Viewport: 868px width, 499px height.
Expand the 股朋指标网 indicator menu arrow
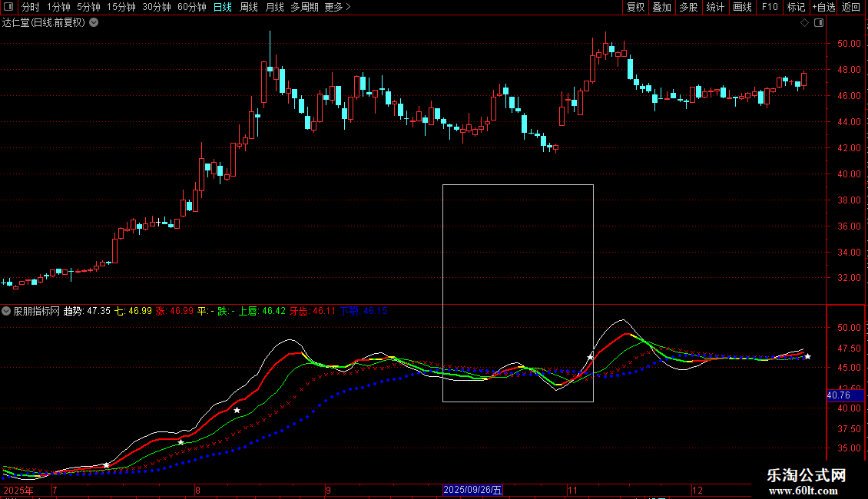point(6,311)
